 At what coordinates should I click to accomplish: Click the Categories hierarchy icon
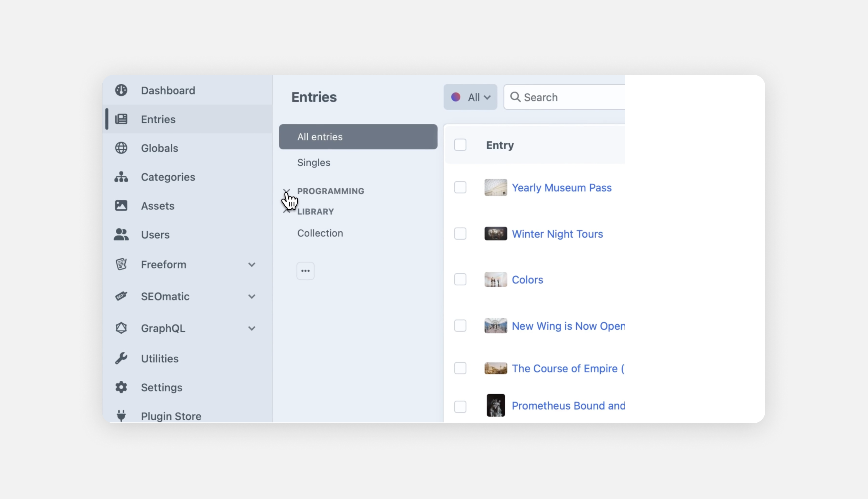click(x=121, y=177)
